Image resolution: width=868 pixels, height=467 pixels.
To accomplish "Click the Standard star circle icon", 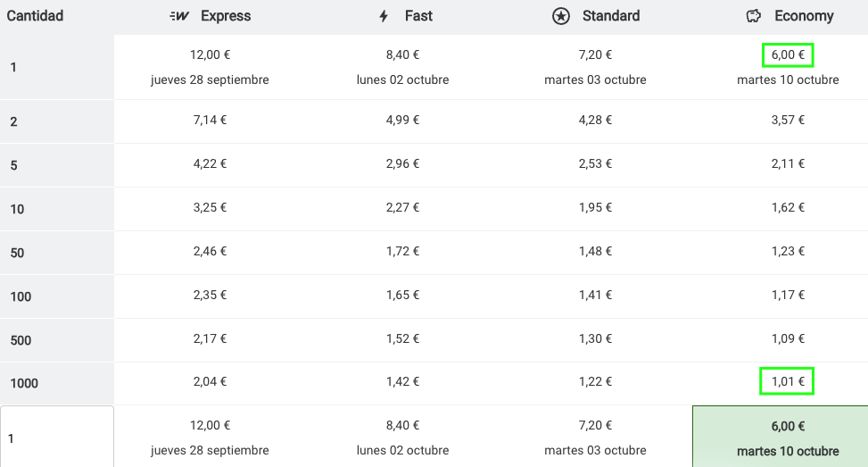I will pos(561,16).
